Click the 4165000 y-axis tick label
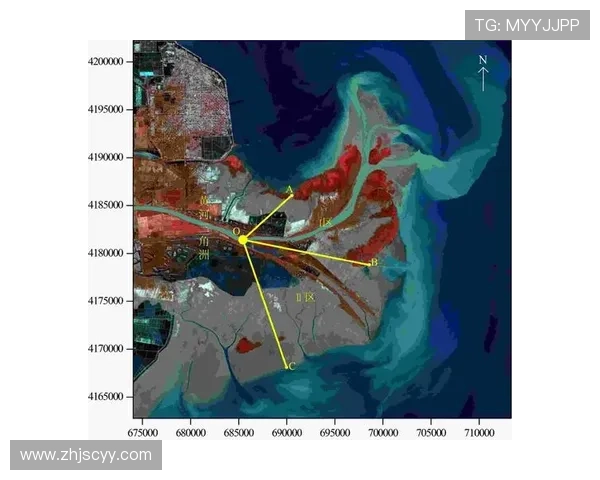The height and width of the screenshot is (480, 600). point(105,397)
